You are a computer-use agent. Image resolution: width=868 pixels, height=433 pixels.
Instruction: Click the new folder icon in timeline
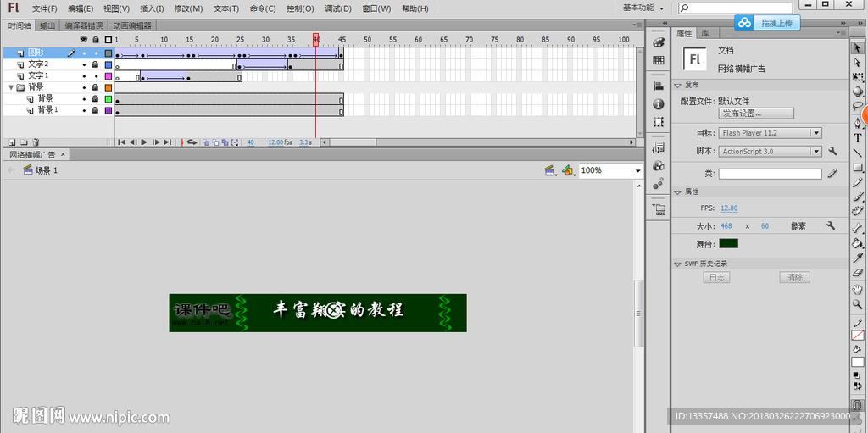pos(24,142)
